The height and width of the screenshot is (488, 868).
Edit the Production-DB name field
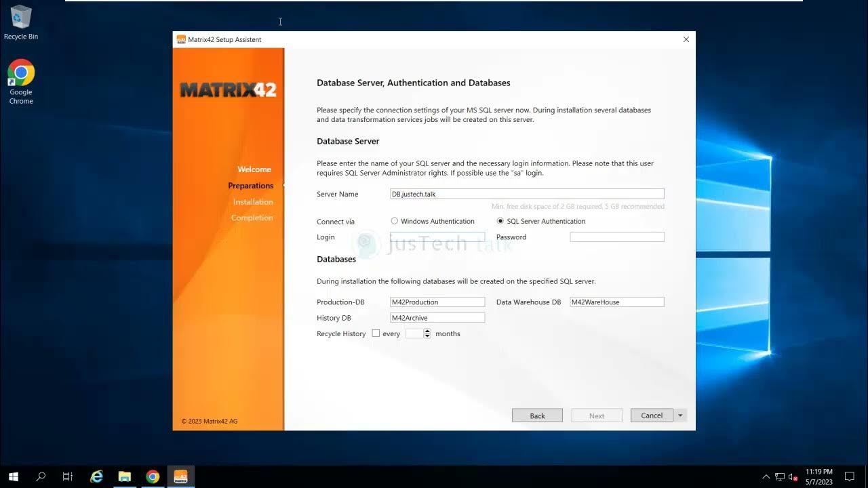437,302
